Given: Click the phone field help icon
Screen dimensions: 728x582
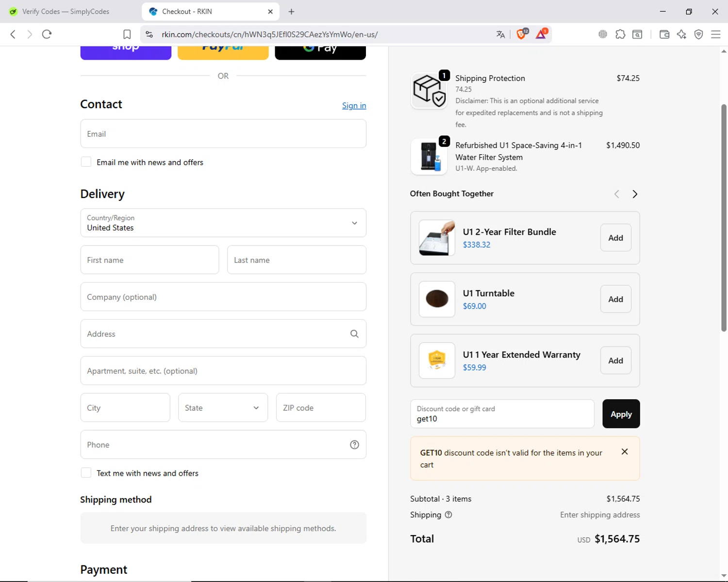Looking at the screenshot, I should [354, 445].
